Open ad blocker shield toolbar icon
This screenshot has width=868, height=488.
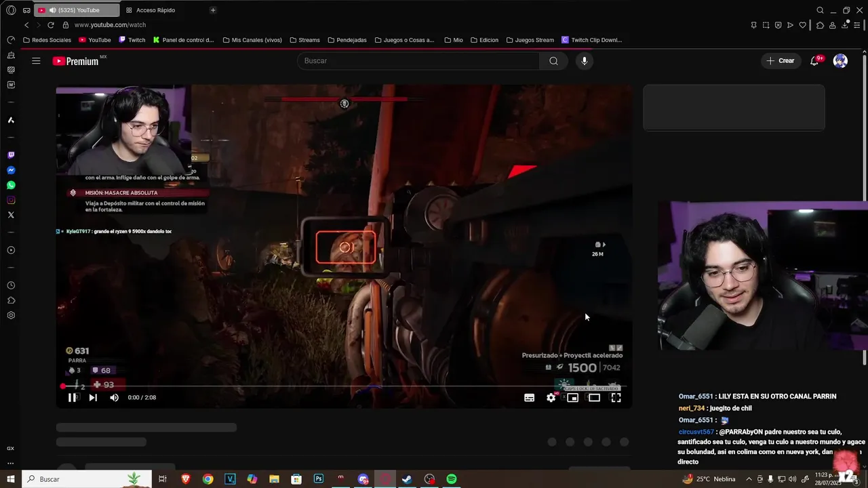tap(778, 25)
